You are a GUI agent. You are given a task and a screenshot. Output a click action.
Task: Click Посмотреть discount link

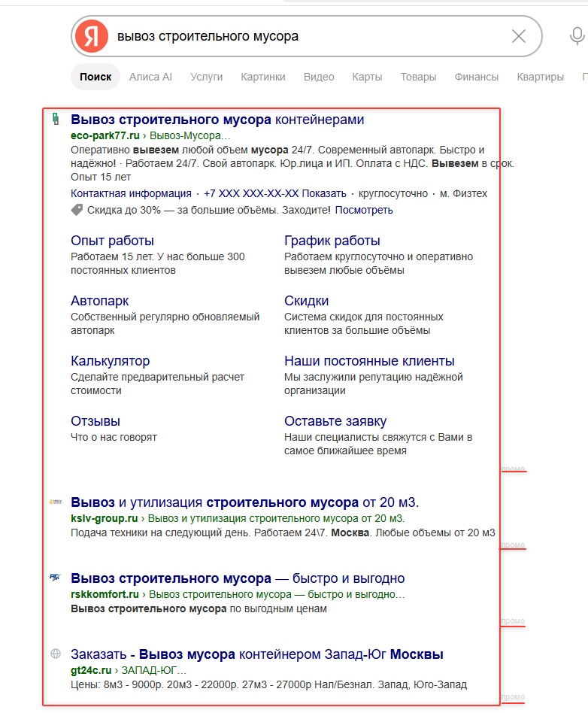(364, 210)
